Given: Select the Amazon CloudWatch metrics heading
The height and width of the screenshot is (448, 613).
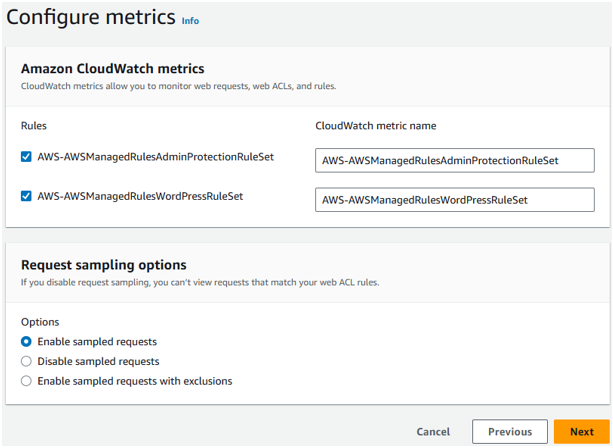Looking at the screenshot, I should 113,69.
